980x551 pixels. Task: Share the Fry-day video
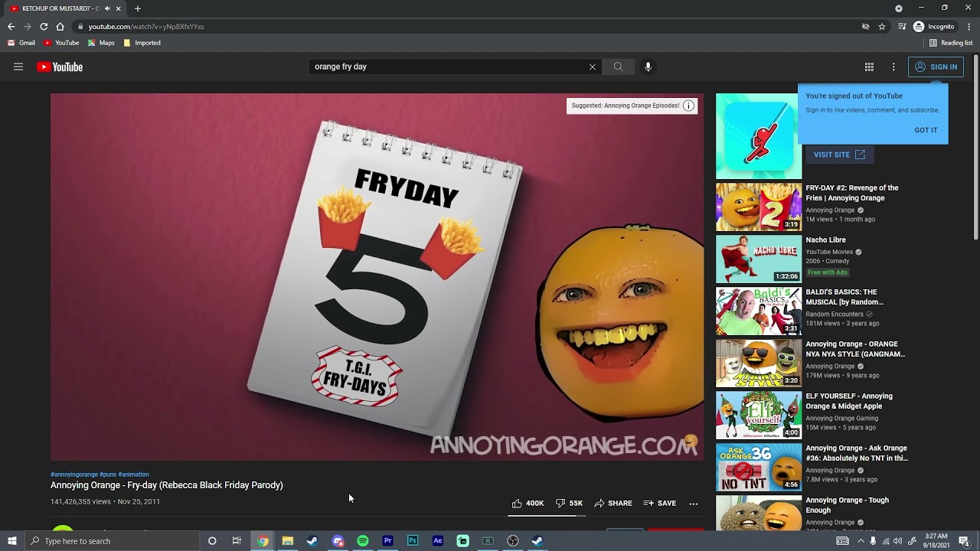coord(613,503)
